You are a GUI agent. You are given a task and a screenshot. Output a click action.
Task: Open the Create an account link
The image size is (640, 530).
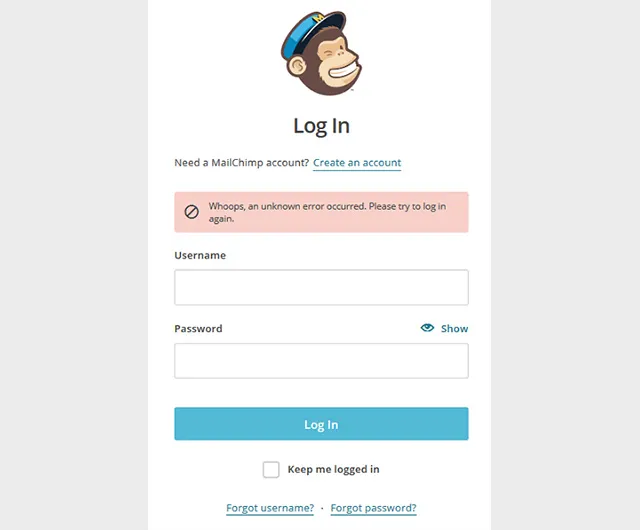point(357,163)
